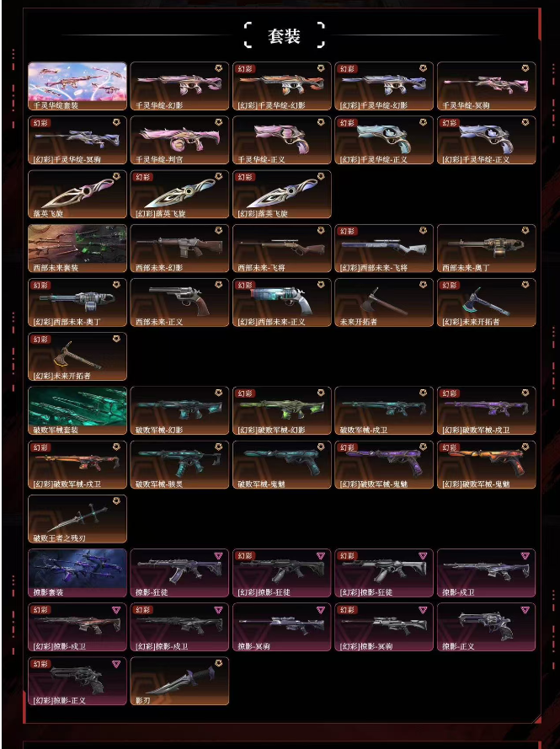Open the 破败军械套装 bundle thumbnail
The height and width of the screenshot is (749, 560).
pyautogui.click(x=77, y=411)
